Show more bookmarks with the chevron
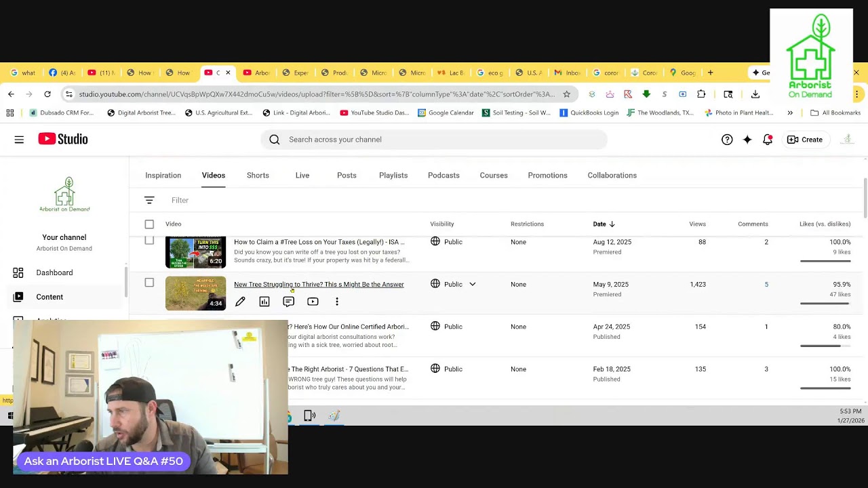 (790, 113)
